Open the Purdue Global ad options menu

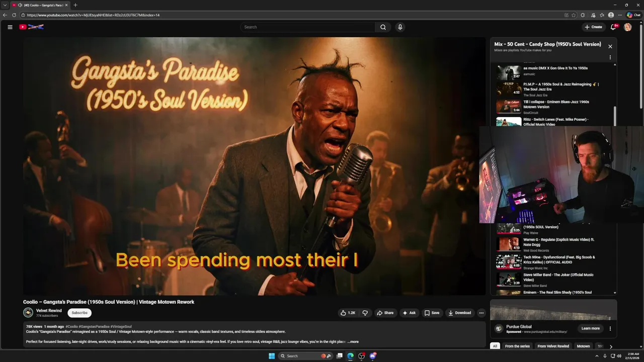[x=610, y=328]
